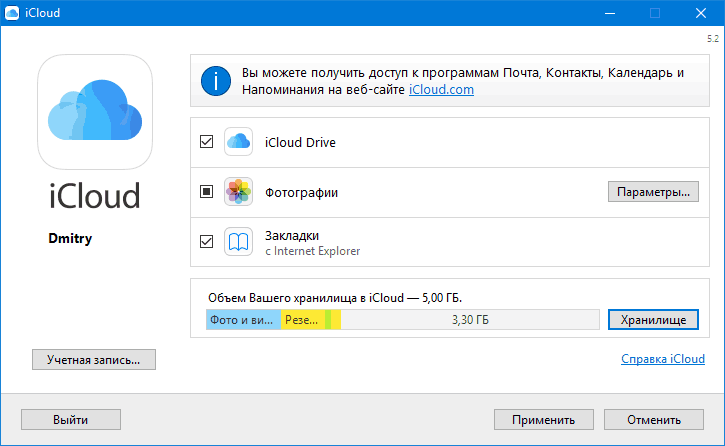This screenshot has height=446, width=725.
Task: Click the Отменить button
Action: click(x=655, y=420)
